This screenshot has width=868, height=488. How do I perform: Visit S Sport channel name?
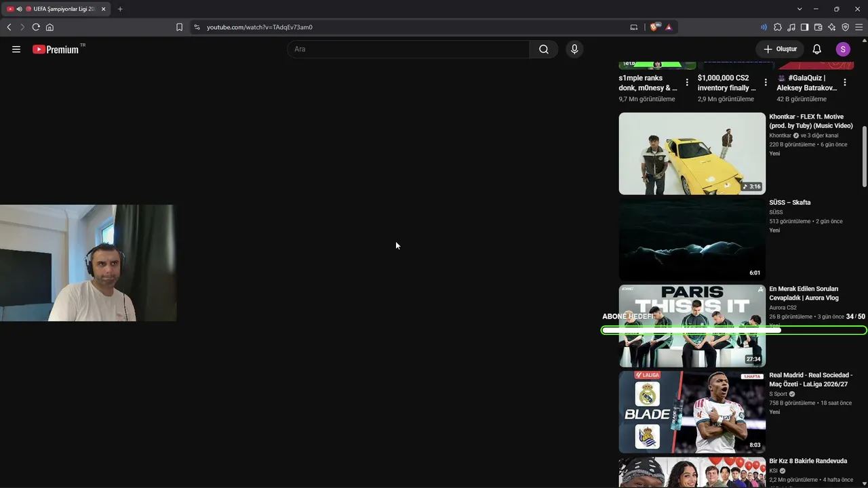(x=778, y=394)
